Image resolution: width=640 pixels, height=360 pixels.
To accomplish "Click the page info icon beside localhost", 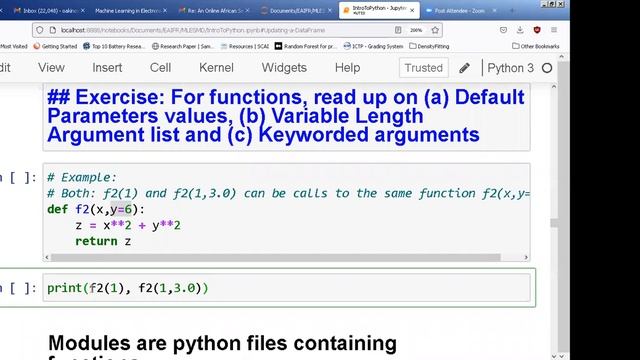I will coord(53,30).
